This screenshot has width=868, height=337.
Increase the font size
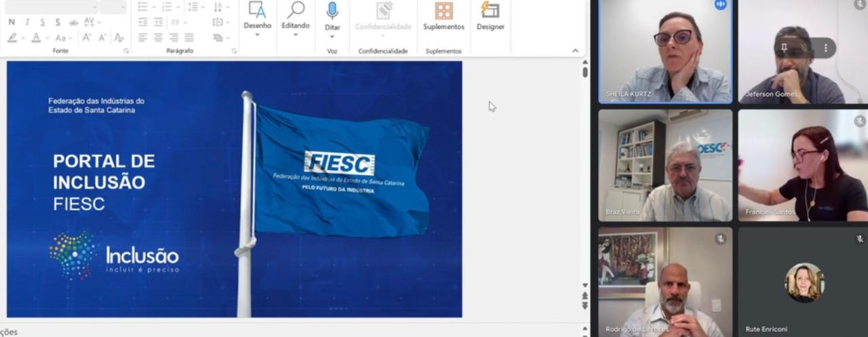coord(86,38)
